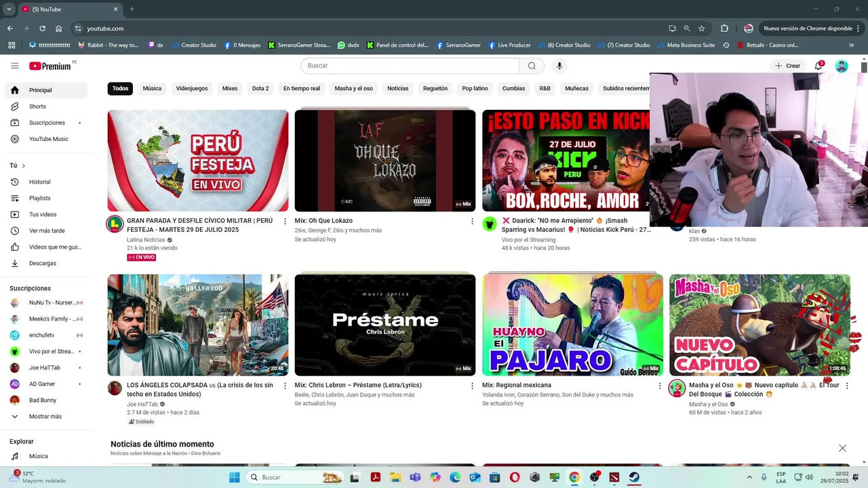Click Windows taskbar search box
The width and height of the screenshot is (868, 488).
coord(295,477)
